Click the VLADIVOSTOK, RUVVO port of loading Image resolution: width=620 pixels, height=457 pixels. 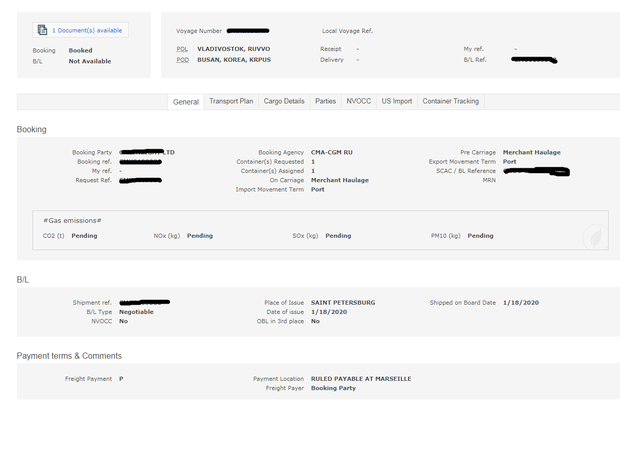(234, 48)
